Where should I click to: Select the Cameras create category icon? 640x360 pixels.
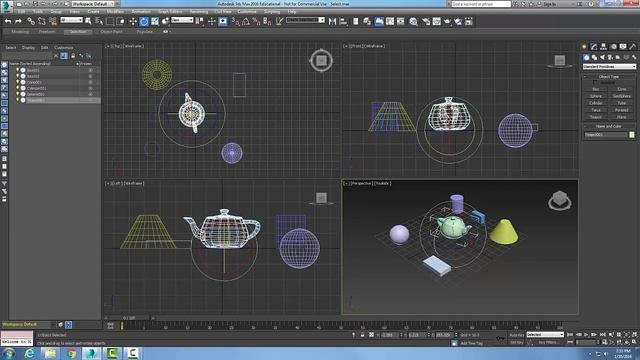[x=610, y=57]
